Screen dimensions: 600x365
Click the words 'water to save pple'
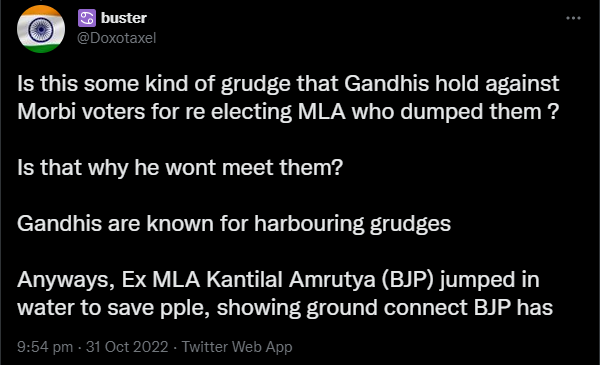[x=113, y=308]
